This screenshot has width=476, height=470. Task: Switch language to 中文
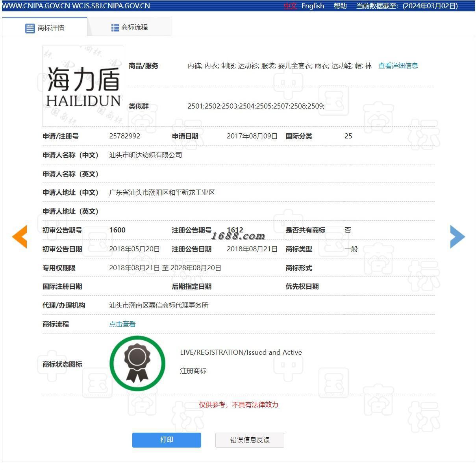click(x=290, y=6)
